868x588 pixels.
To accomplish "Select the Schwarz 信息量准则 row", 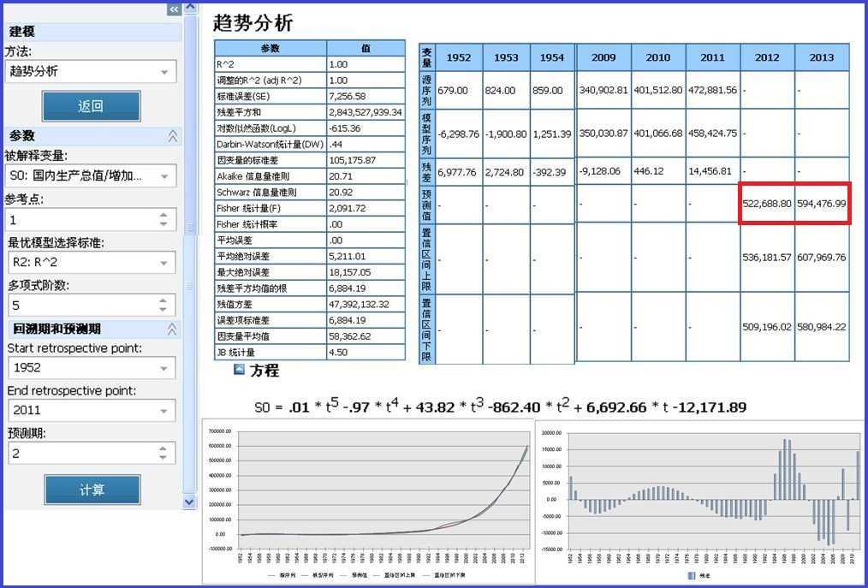I will pos(310,192).
